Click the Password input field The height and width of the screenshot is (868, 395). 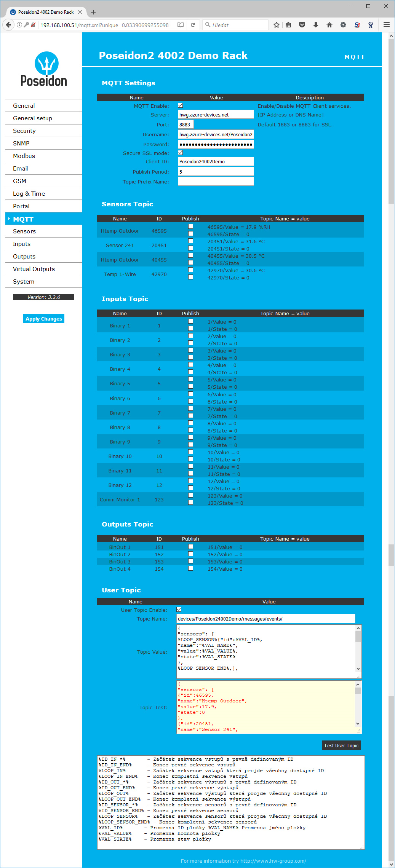click(x=216, y=144)
